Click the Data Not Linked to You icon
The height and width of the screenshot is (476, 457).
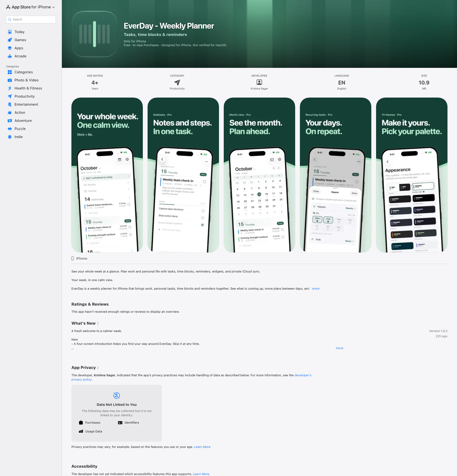click(117, 395)
